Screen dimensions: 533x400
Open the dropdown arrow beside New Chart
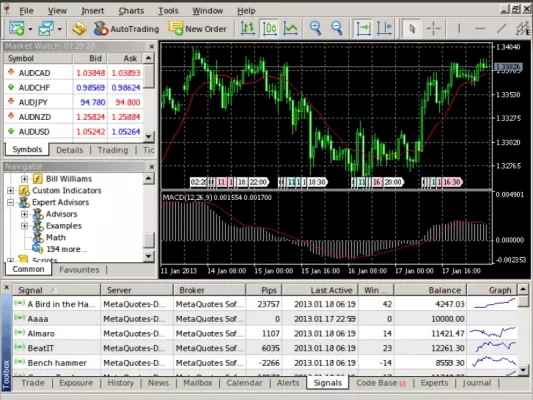pos(30,29)
